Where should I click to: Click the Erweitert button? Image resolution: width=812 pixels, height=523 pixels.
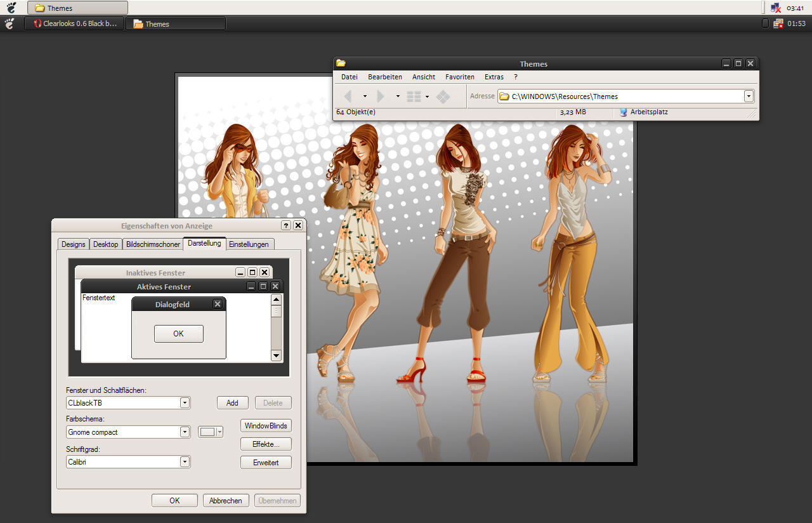point(266,462)
